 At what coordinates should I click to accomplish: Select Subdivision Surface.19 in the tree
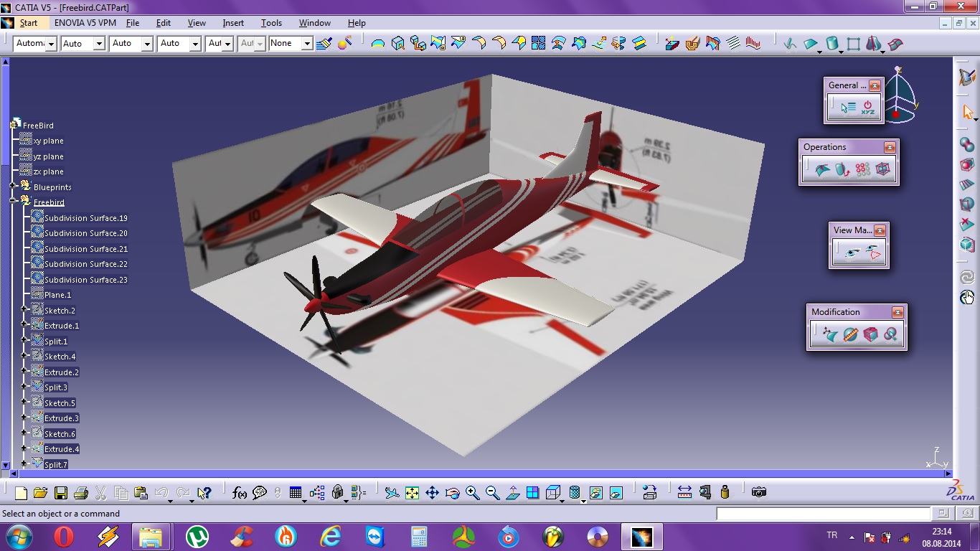click(x=86, y=217)
